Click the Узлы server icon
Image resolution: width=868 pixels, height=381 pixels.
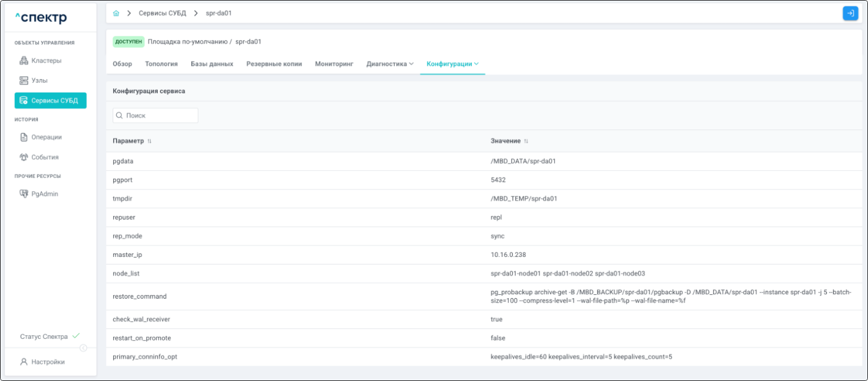[24, 81]
